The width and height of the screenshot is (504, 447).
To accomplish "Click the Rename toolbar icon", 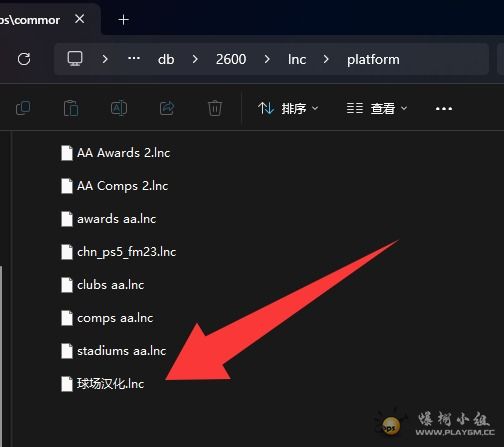I will [119, 108].
